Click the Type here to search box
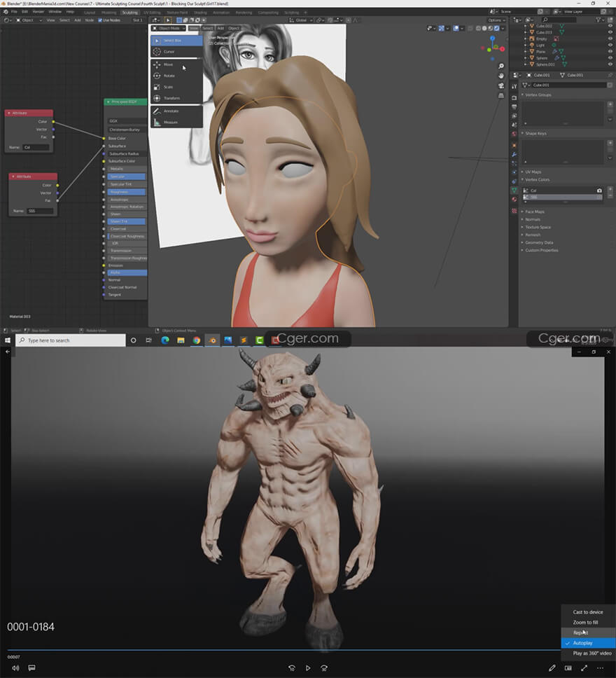This screenshot has width=616, height=678. [x=71, y=340]
